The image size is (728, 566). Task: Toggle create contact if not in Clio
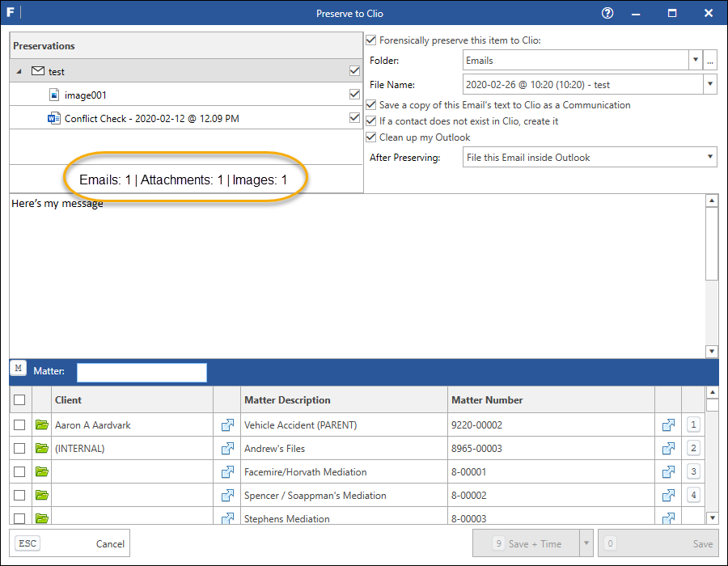tap(371, 120)
